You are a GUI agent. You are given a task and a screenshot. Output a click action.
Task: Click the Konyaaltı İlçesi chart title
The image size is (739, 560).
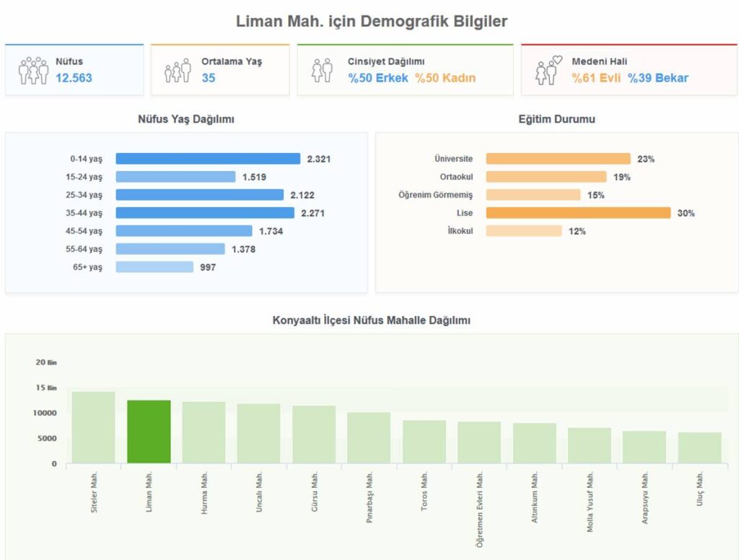click(372, 320)
